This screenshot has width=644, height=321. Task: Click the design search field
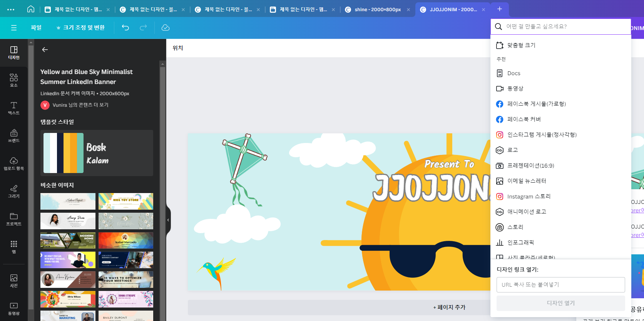pyautogui.click(x=561, y=27)
